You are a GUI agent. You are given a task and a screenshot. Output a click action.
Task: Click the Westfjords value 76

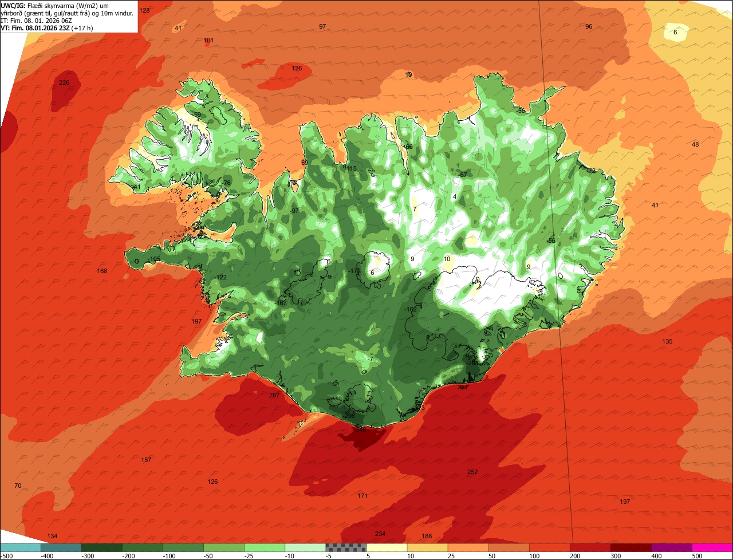pyautogui.click(x=227, y=183)
